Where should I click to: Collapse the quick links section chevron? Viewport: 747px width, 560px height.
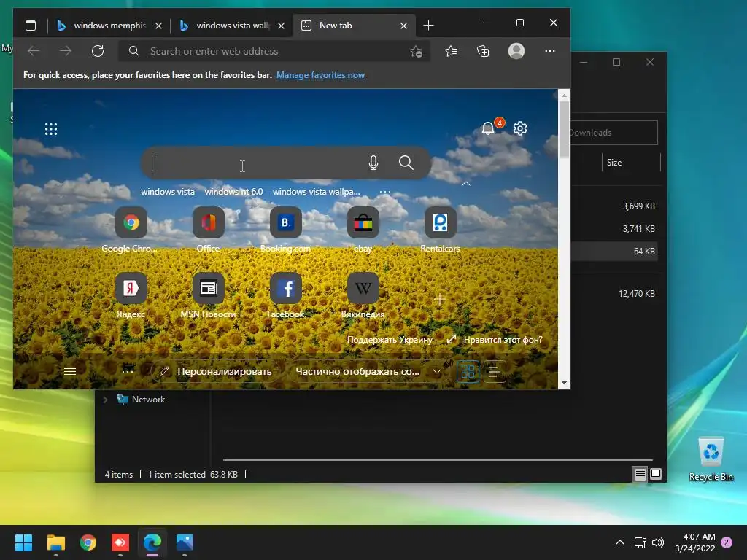(466, 184)
